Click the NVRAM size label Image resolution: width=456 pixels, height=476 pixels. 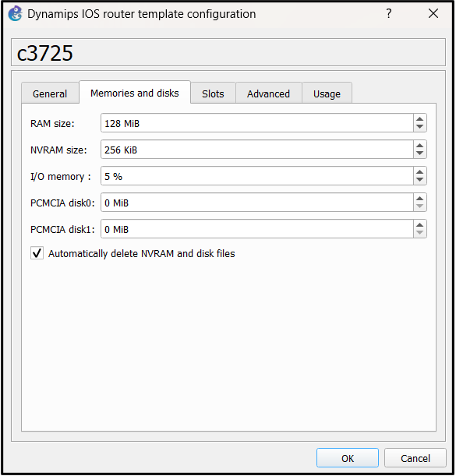58,150
